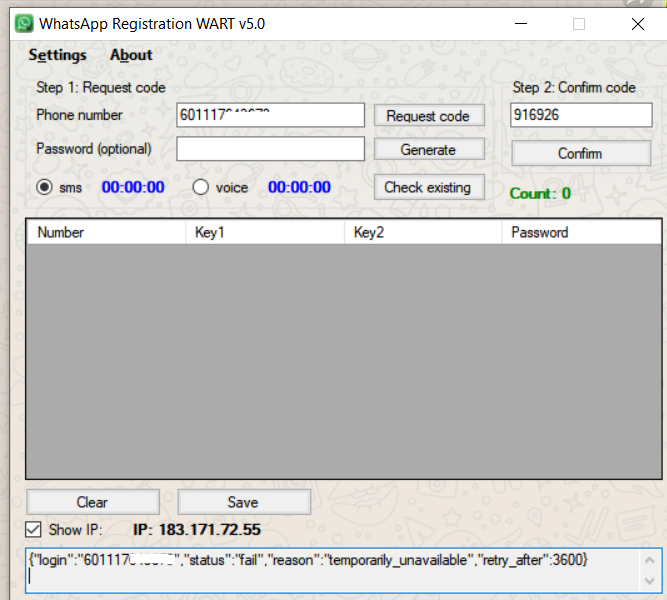The height and width of the screenshot is (600, 667).
Task: Click the voice timer 00:00:00
Action: click(x=299, y=187)
